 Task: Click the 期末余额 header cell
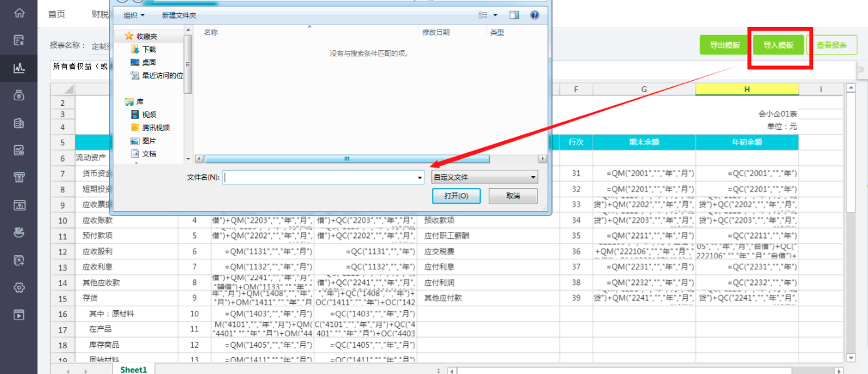pos(644,142)
